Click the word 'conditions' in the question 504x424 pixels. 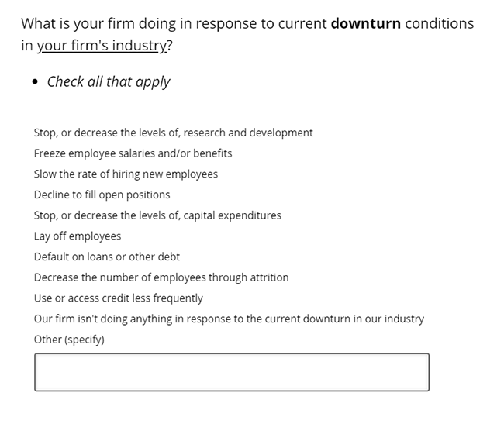pos(440,23)
